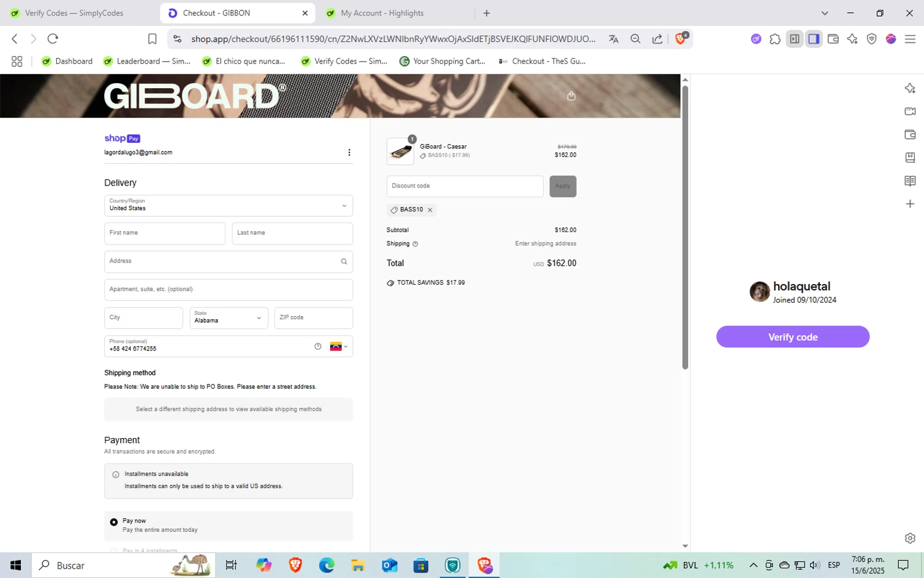The height and width of the screenshot is (578, 924).
Task: Click the GiBoard logo
Action: [x=195, y=96]
